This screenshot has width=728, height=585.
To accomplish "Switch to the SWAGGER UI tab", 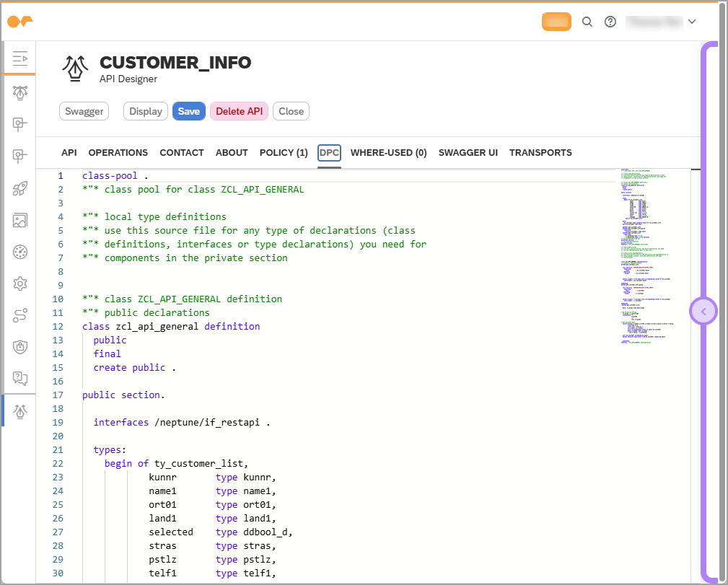I will [468, 152].
